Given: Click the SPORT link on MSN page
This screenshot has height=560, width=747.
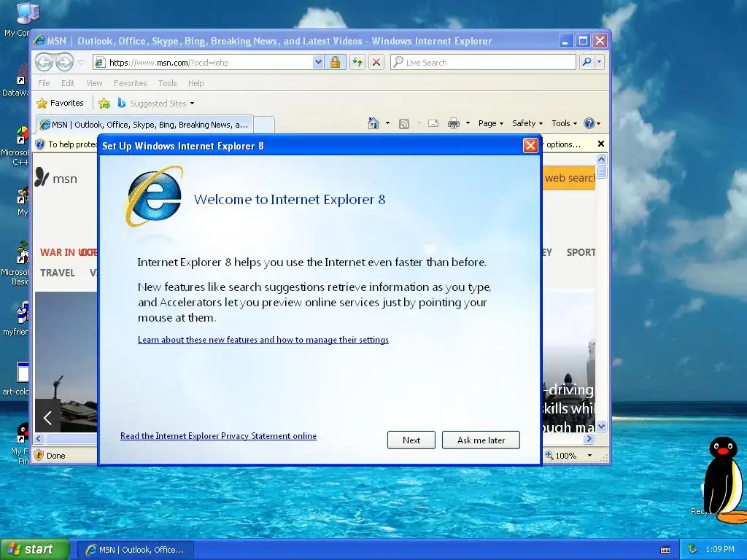Looking at the screenshot, I should pos(581,252).
